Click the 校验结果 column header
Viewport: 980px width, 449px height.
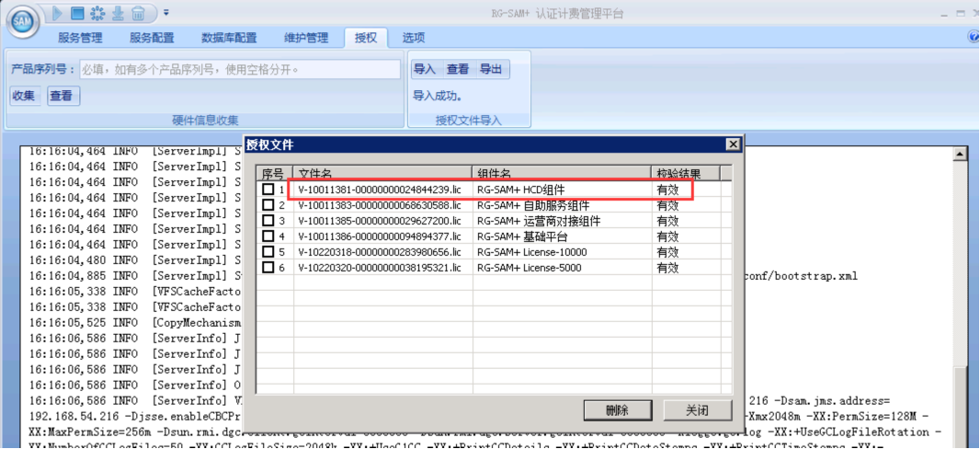tap(686, 173)
